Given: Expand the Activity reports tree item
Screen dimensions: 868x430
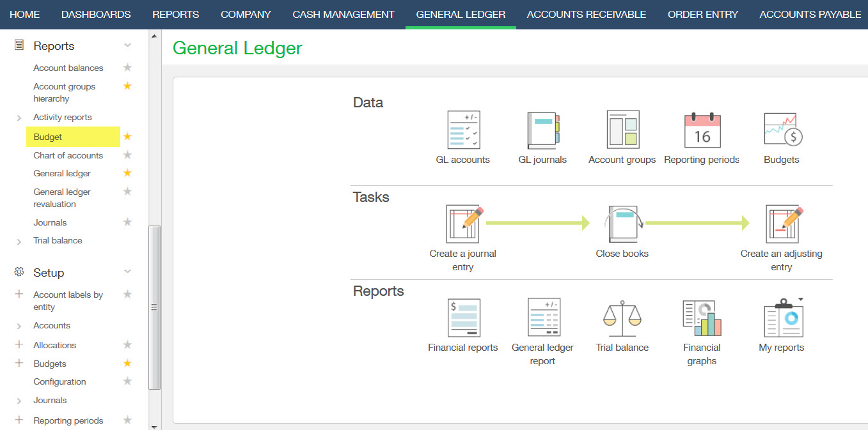Looking at the screenshot, I should point(19,118).
